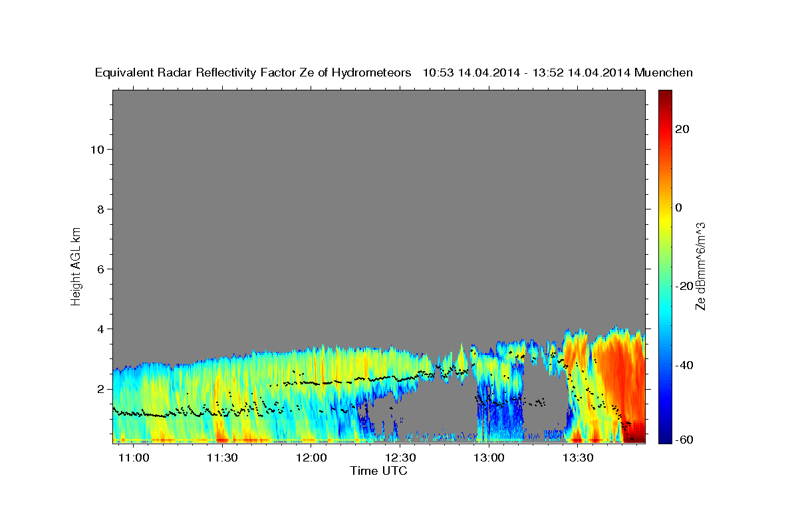Screen dimensions: 798x532
Task: Click the colorbar tick label -40
Action: click(683, 364)
